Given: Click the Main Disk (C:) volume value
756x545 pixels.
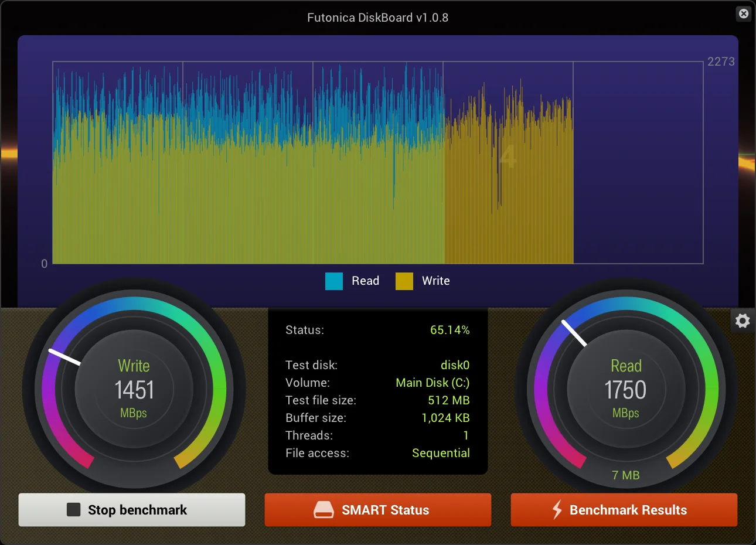Looking at the screenshot, I should [x=433, y=383].
